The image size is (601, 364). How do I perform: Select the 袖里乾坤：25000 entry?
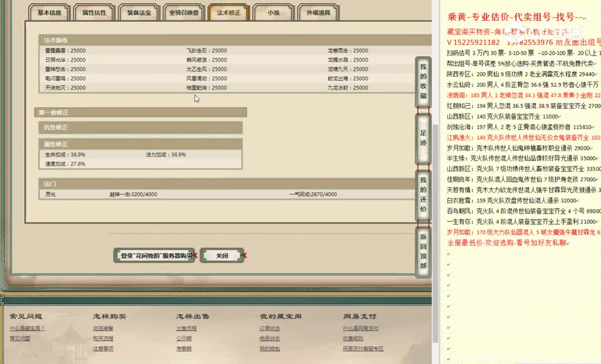pyautogui.click(x=206, y=88)
